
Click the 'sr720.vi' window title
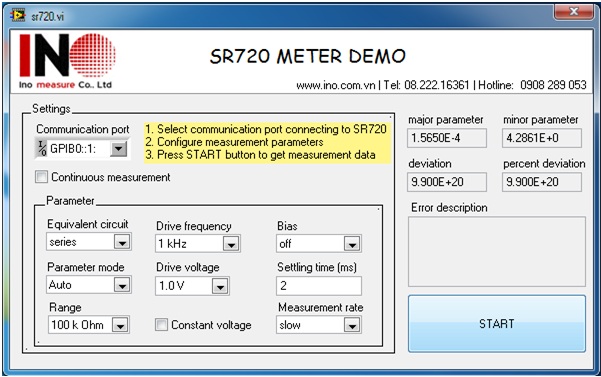click(48, 16)
